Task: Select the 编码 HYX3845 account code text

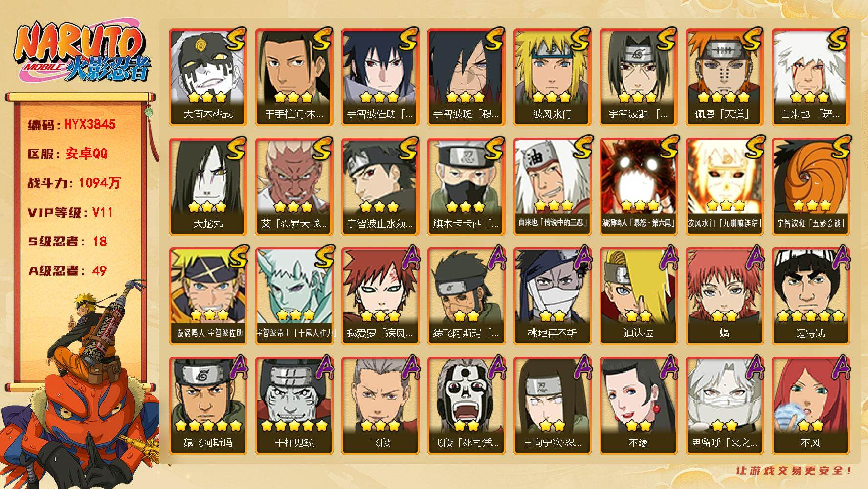Action: [71, 124]
